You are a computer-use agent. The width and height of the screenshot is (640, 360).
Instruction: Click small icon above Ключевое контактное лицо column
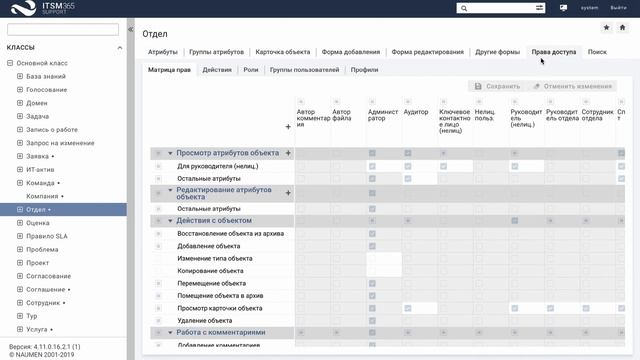click(443, 102)
